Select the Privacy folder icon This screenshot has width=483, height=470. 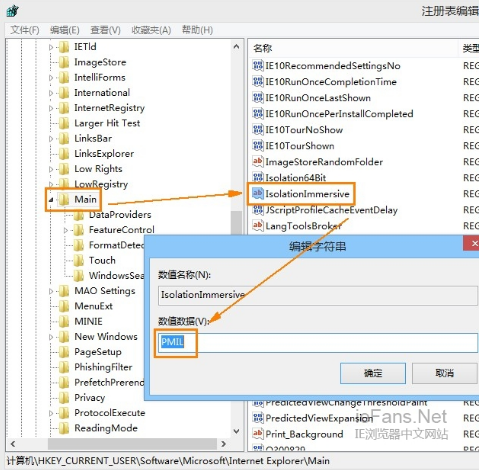[64, 397]
